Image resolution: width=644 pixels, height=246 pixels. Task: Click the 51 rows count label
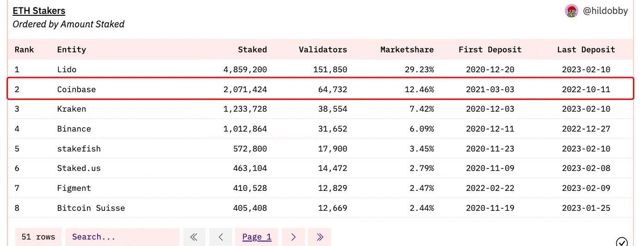pos(38,237)
